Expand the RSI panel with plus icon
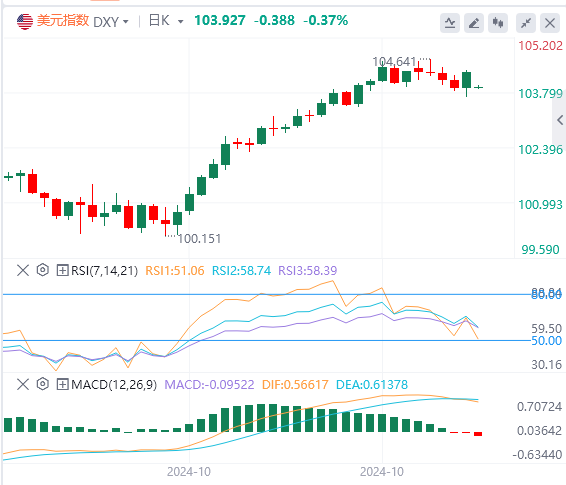The height and width of the screenshot is (485, 566). (62, 270)
